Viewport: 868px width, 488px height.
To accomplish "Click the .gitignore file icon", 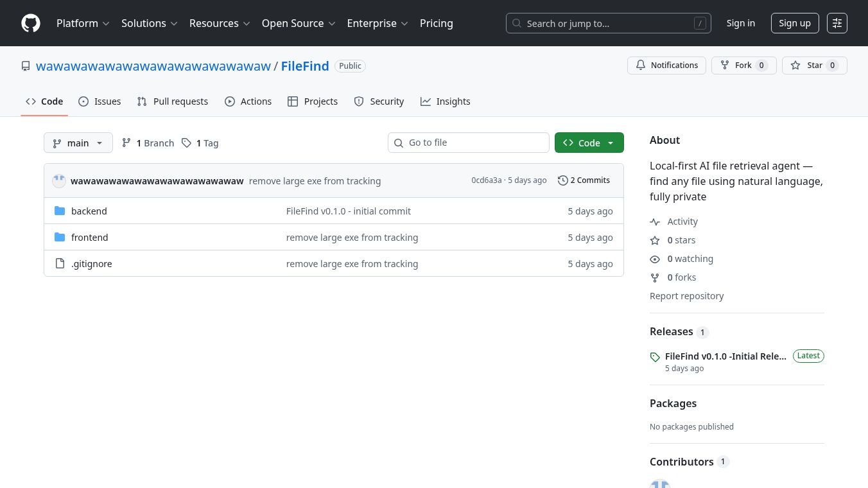I will coord(60,263).
